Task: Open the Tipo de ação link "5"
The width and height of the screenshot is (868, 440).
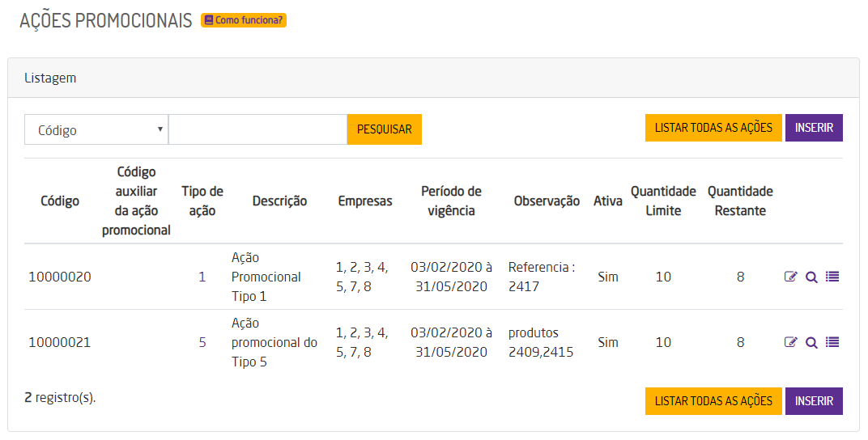Action: tap(202, 342)
